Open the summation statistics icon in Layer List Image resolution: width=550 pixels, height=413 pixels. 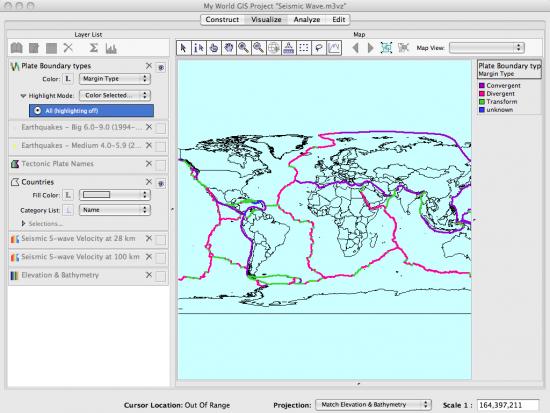[x=93, y=48]
